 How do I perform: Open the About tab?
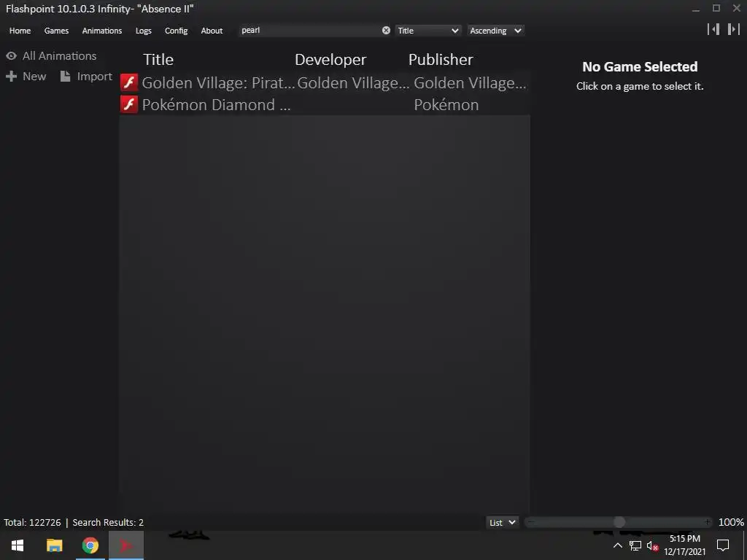click(212, 31)
